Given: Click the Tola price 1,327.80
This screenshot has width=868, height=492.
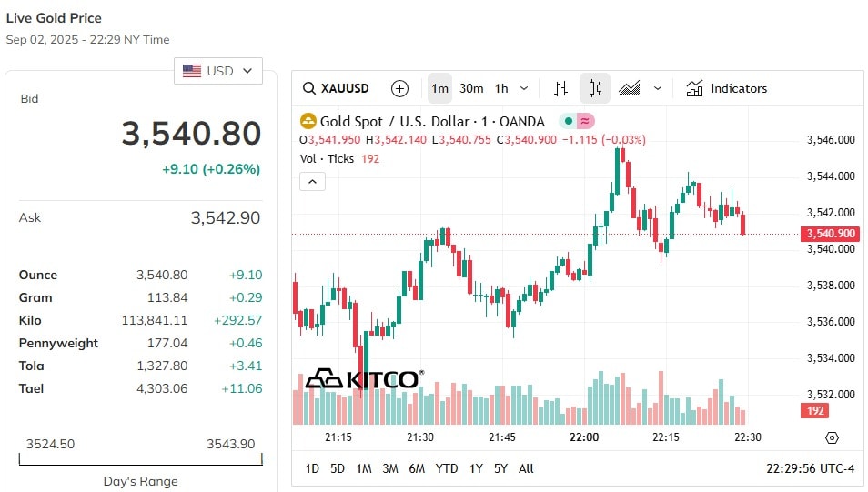Looking at the screenshot, I should pos(162,366).
